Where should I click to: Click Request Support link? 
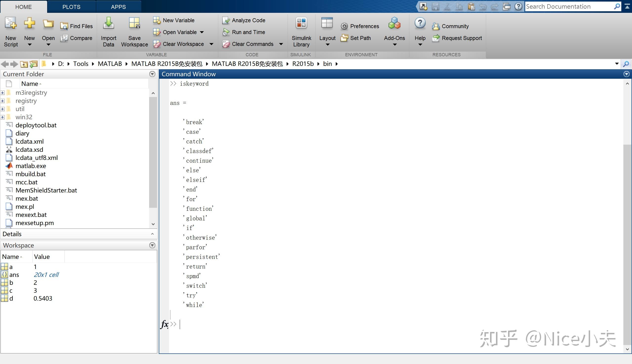coord(461,38)
